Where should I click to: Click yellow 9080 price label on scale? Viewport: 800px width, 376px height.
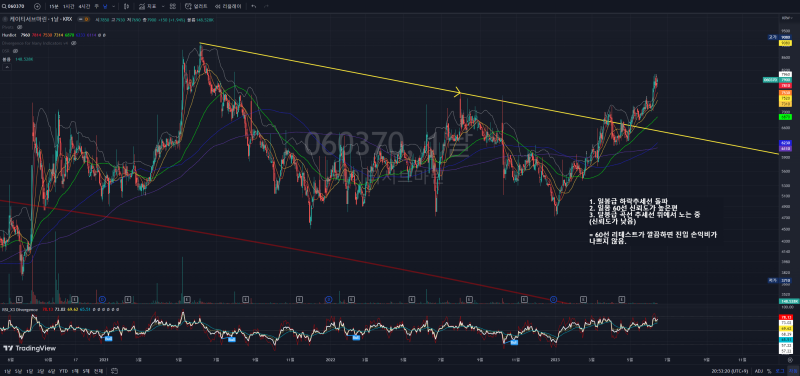(x=786, y=44)
